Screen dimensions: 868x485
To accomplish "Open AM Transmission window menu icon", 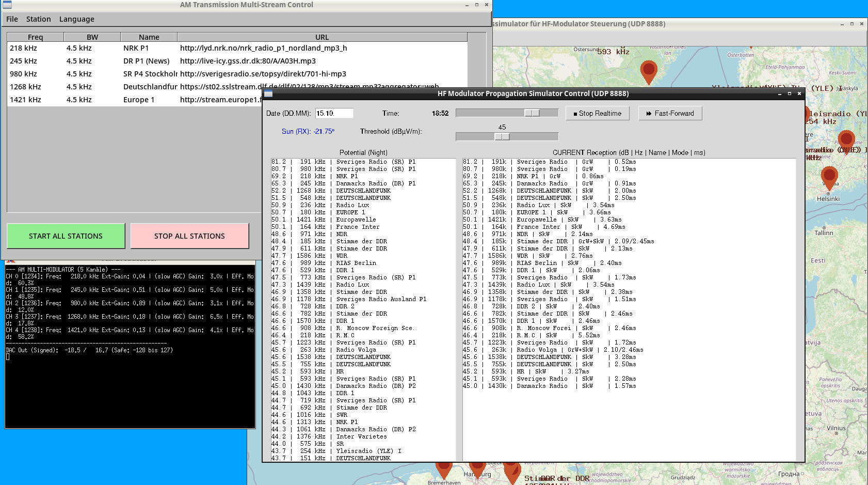I will [x=7, y=5].
